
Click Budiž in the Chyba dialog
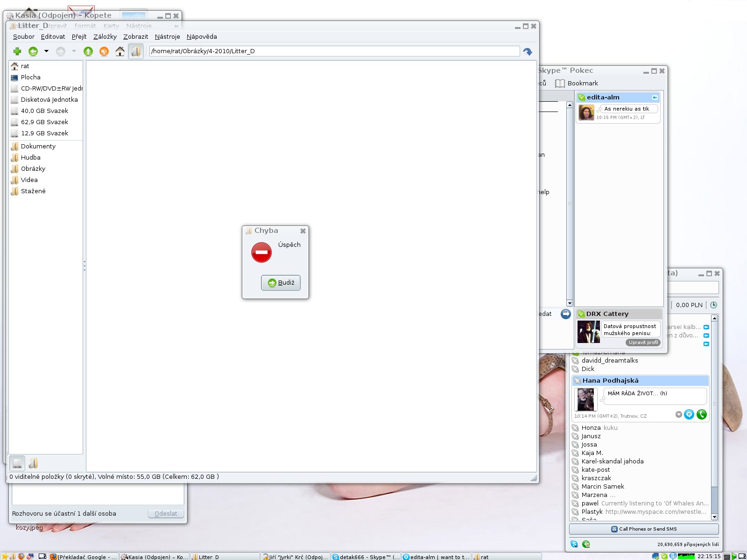tap(281, 283)
